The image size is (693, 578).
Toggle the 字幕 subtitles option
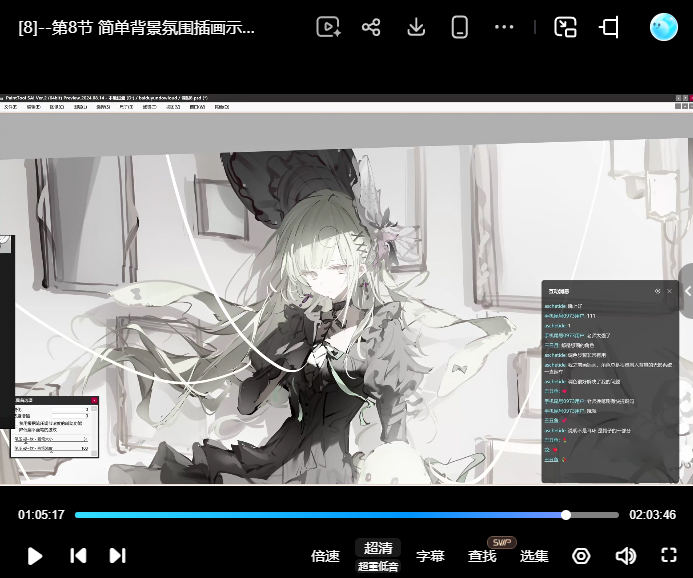430,556
